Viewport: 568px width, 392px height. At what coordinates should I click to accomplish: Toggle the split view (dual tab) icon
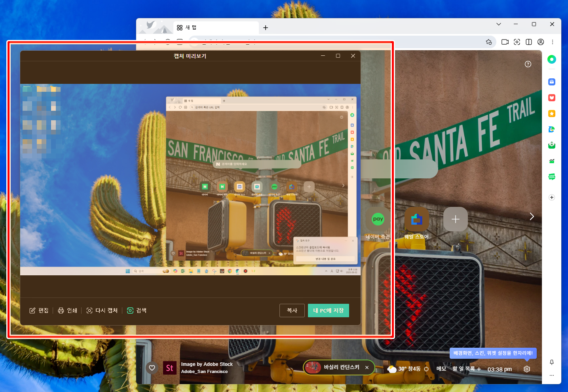click(x=529, y=42)
